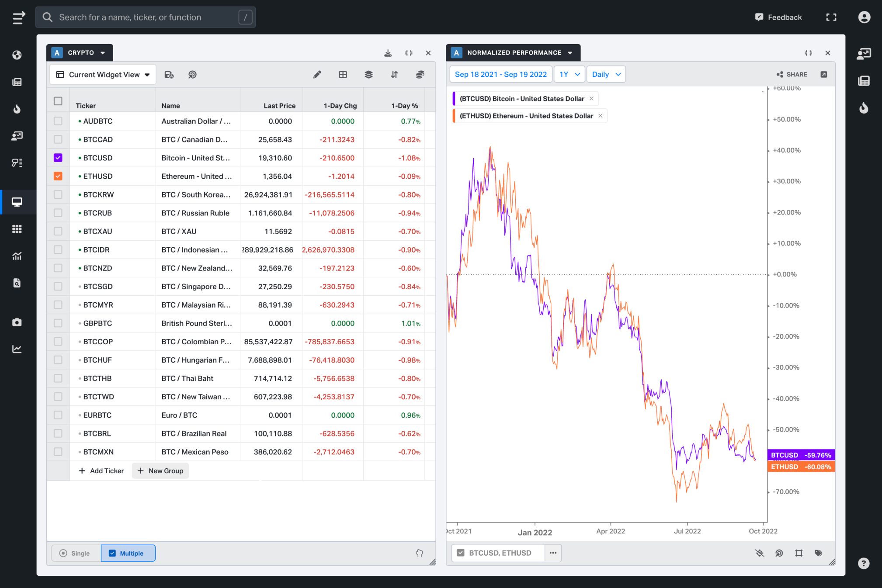Click the purple BTCUSD -59.76% value tag
882x588 pixels.
point(801,455)
